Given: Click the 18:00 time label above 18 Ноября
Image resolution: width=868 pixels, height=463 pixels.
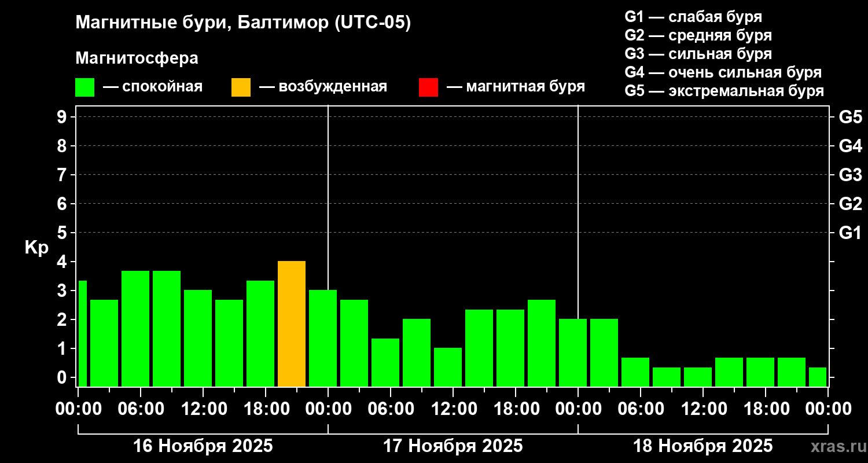Looking at the screenshot, I should [766, 409].
